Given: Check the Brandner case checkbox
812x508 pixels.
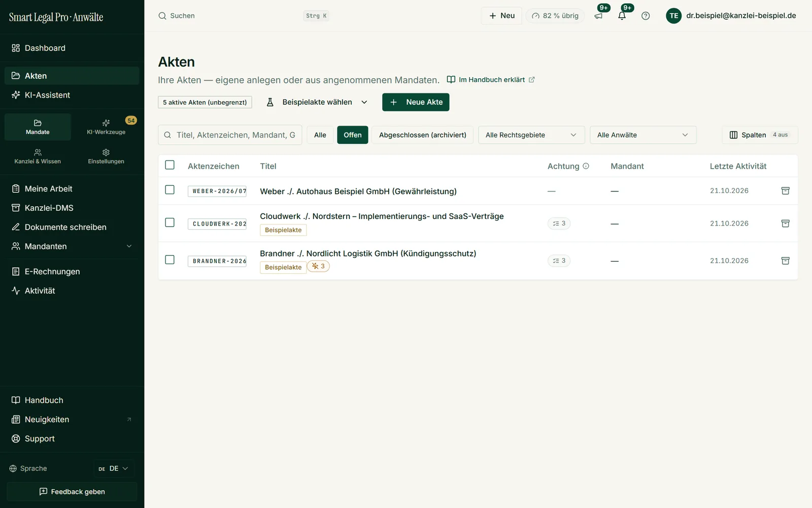Looking at the screenshot, I should click(x=170, y=260).
